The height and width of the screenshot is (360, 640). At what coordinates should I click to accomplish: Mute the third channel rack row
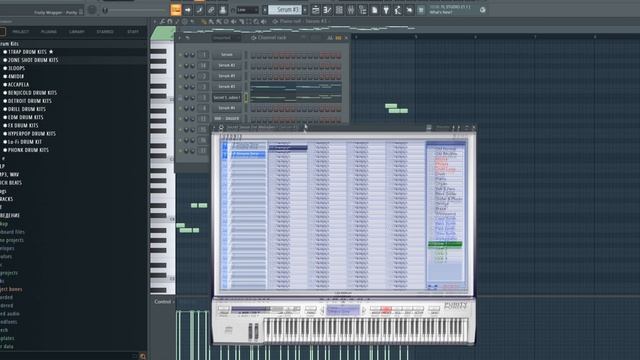coord(180,76)
